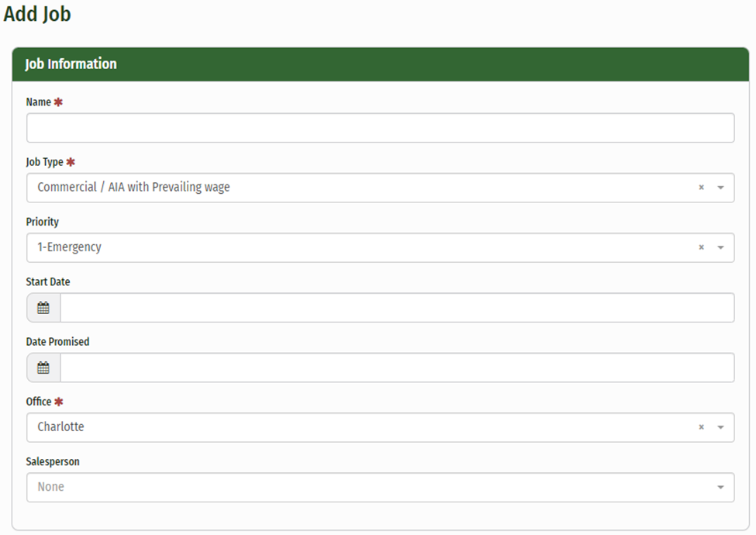Focus the Date Promised input field
The height and width of the screenshot is (535, 756).
pos(396,368)
